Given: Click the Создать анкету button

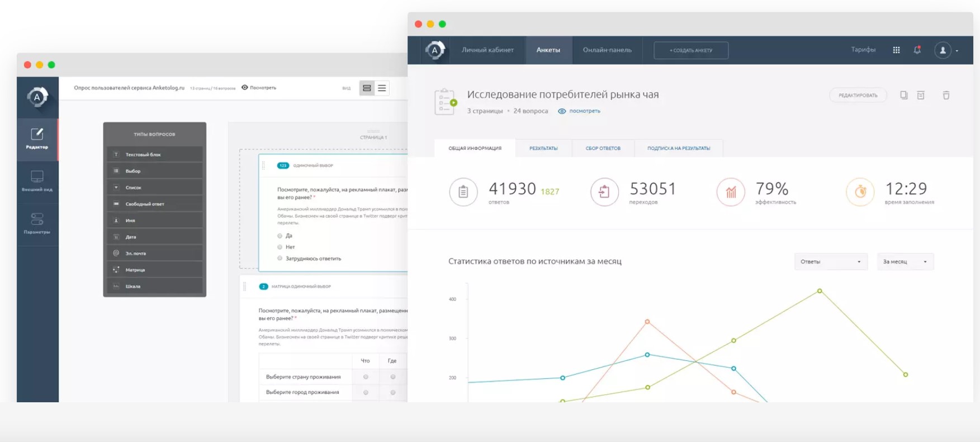Looking at the screenshot, I should [x=691, y=50].
